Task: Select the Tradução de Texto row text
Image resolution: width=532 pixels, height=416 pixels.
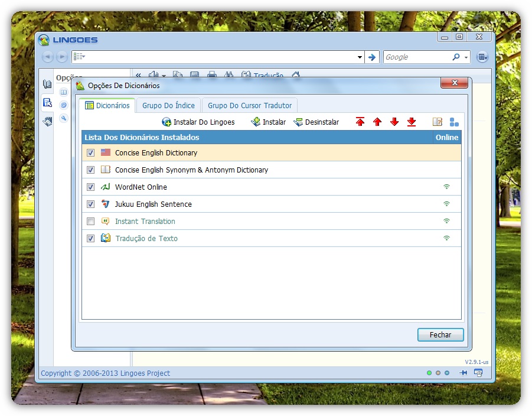Action: [146, 238]
